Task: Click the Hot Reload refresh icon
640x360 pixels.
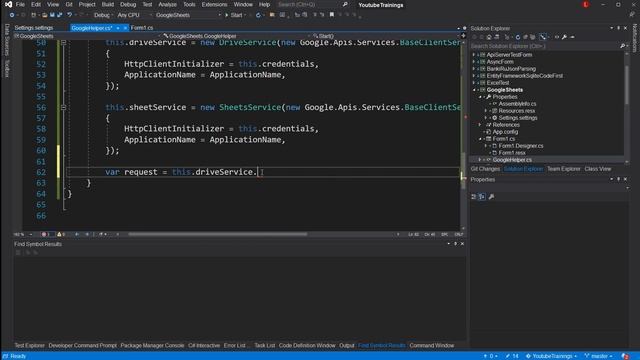Action: coord(258,15)
